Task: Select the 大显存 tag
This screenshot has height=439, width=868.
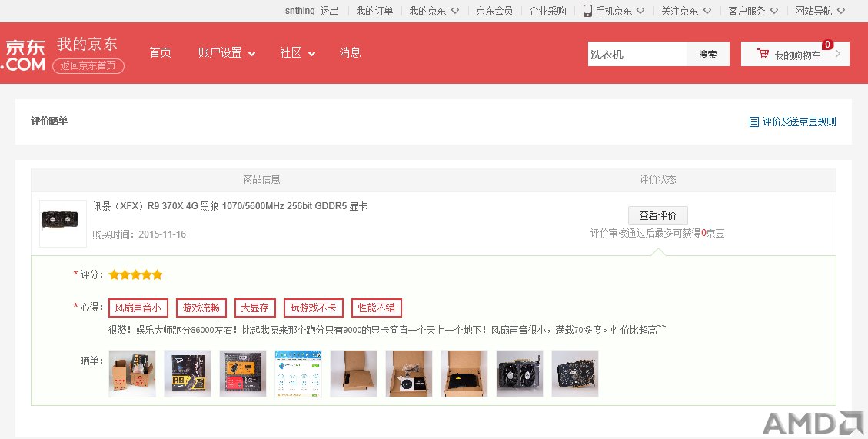Action: point(254,308)
